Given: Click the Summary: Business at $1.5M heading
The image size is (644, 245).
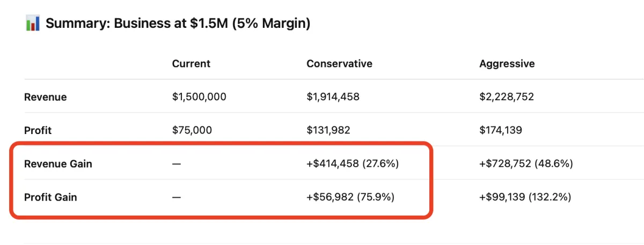Looking at the screenshot, I should point(178,24).
